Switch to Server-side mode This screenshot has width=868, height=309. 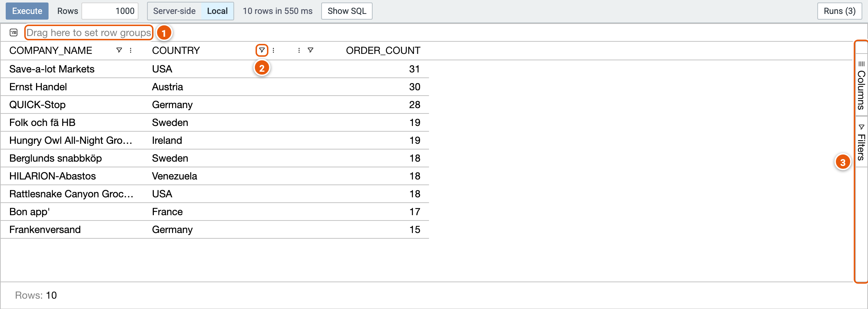pyautogui.click(x=174, y=11)
